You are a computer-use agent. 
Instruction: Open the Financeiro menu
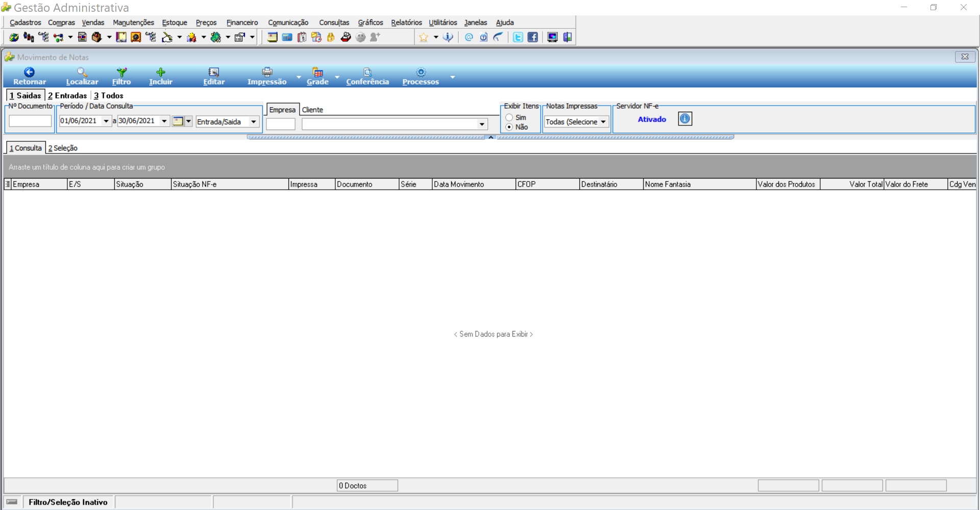click(242, 22)
